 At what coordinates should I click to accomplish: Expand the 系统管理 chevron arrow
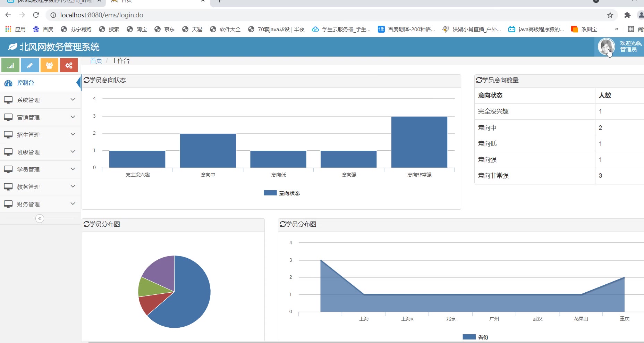73,100
